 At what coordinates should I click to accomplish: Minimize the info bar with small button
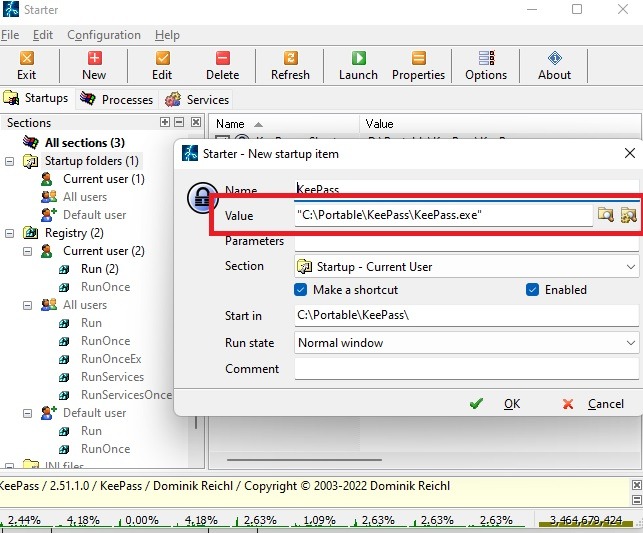pos(636,499)
